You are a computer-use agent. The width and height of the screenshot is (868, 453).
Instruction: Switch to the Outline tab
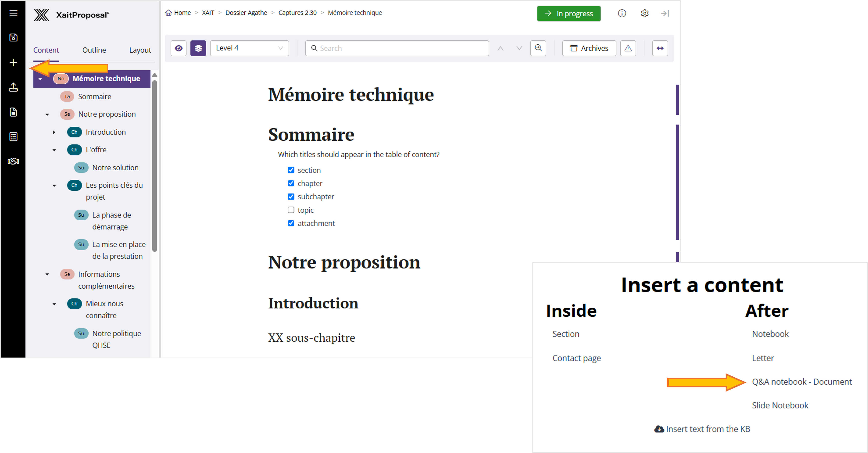(x=94, y=50)
